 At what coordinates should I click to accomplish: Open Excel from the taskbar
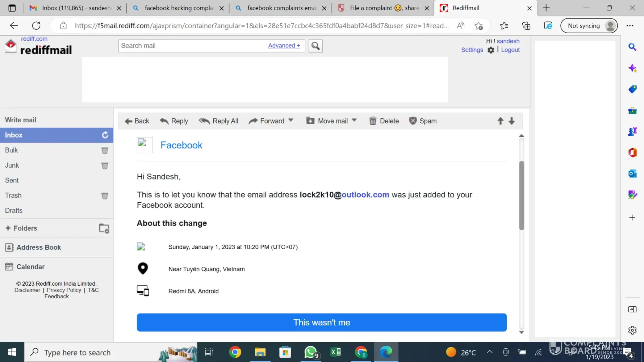point(336,352)
